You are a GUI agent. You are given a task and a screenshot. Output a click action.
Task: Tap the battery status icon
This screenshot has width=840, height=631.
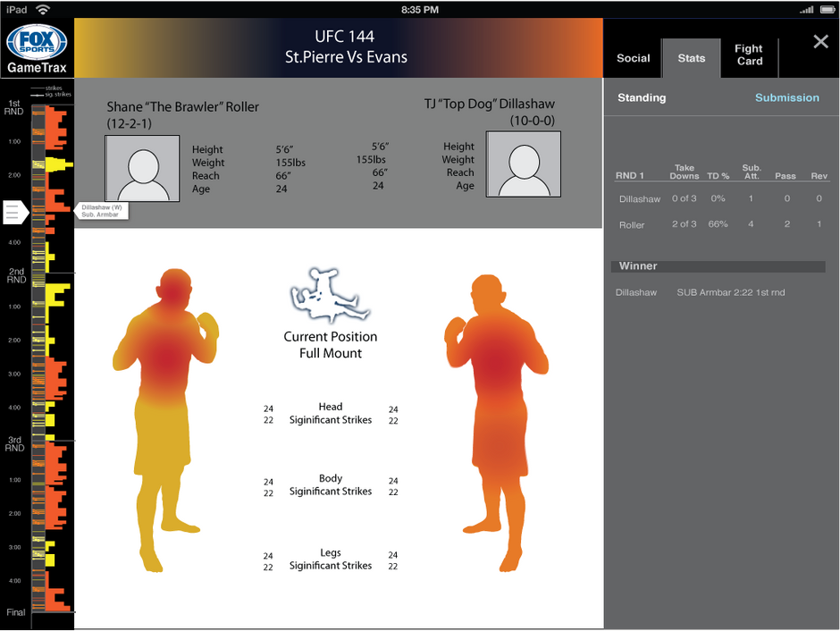(x=827, y=10)
